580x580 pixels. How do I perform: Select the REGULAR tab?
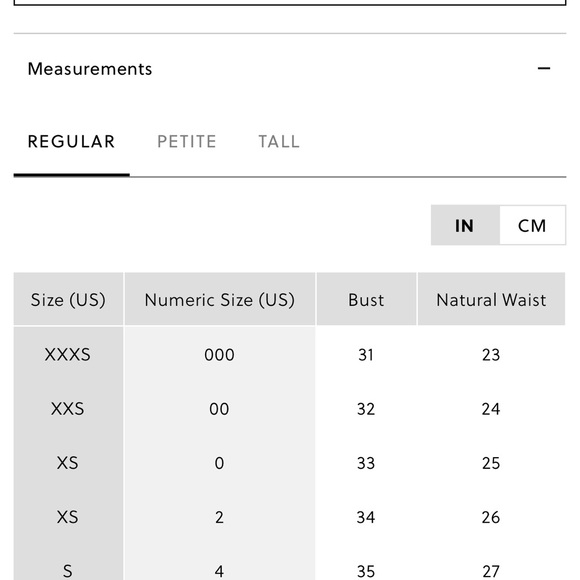[71, 142]
